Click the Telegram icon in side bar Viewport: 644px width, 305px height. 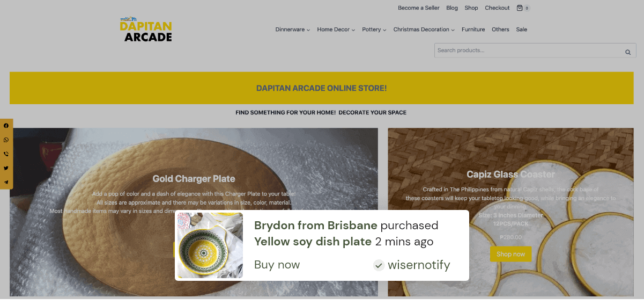6,182
